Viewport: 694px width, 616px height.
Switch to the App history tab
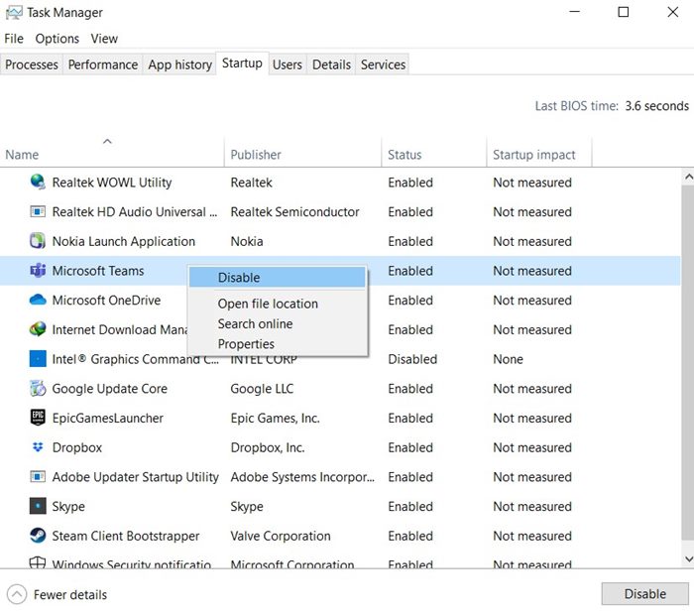tap(179, 64)
